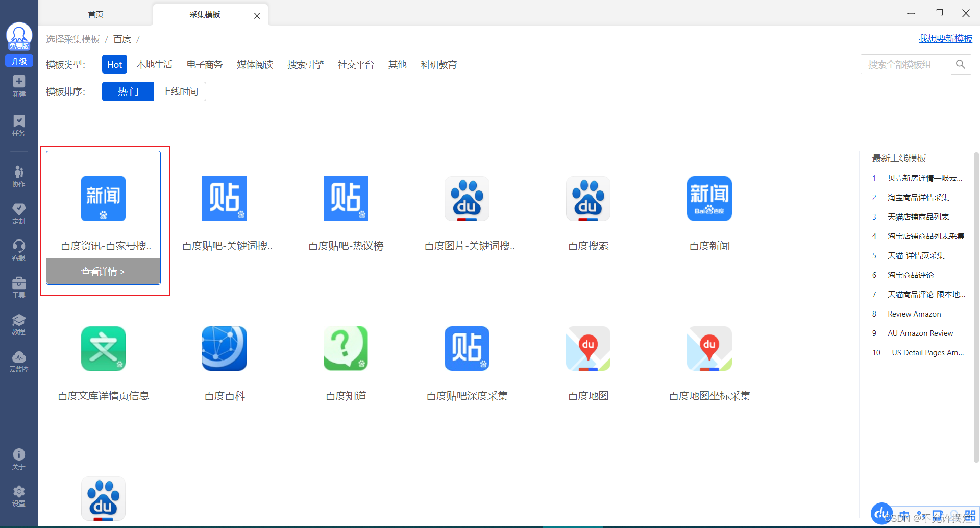Select the 百度地图坐标采集 template icon

[x=709, y=349]
